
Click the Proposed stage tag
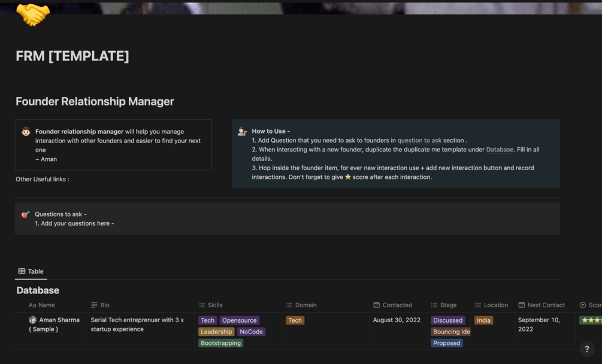point(446,343)
